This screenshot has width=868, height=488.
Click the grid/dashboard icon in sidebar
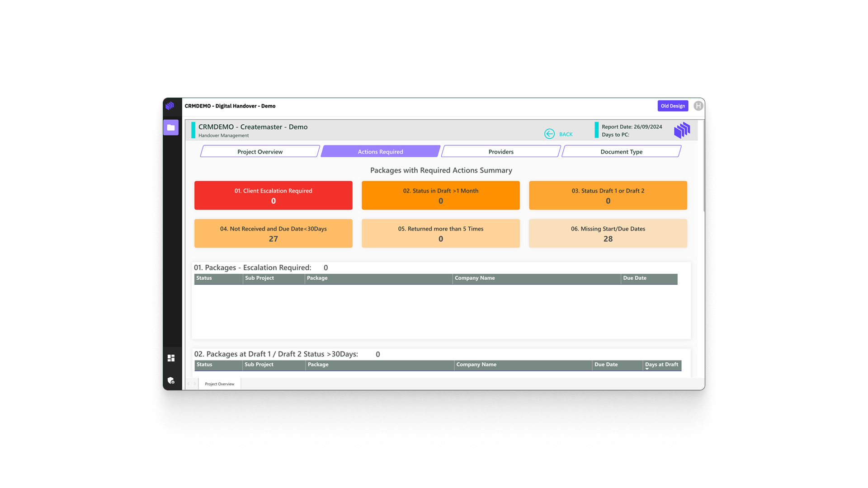coord(171,357)
